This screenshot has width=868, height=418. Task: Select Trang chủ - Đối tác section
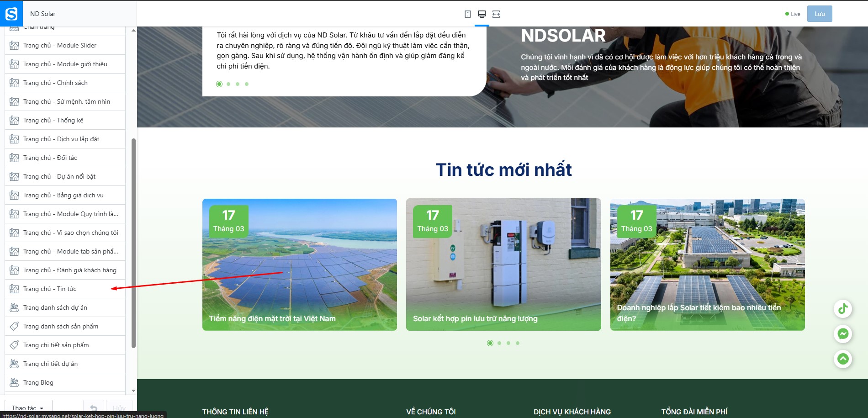pyautogui.click(x=65, y=158)
